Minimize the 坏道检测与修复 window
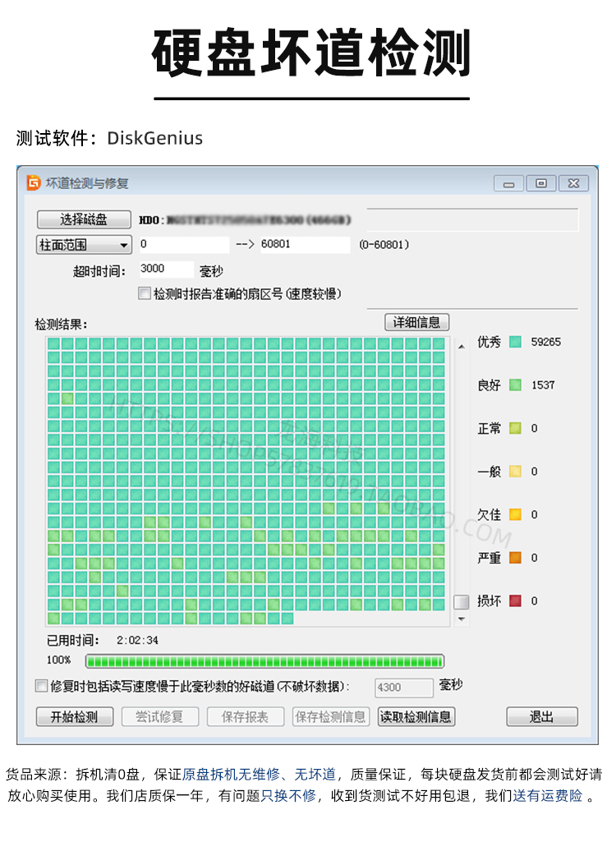Image resolution: width=616 pixels, height=842 pixels. click(x=508, y=184)
